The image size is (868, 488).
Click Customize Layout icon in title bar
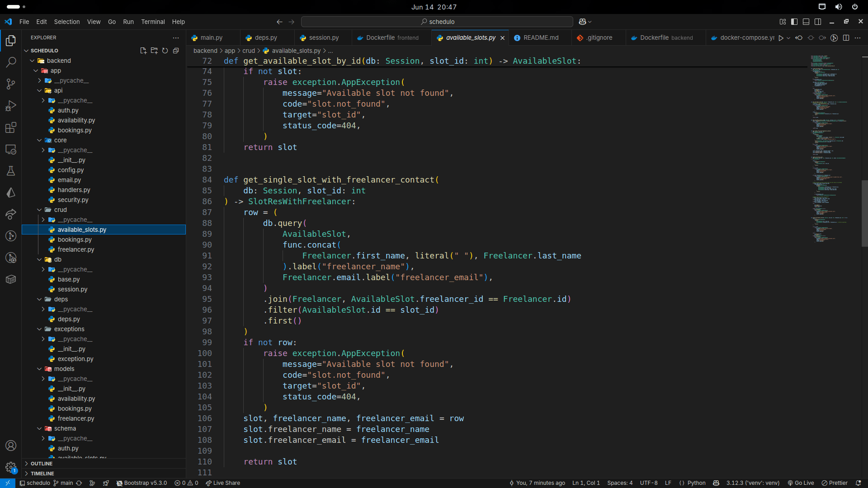coord(783,22)
